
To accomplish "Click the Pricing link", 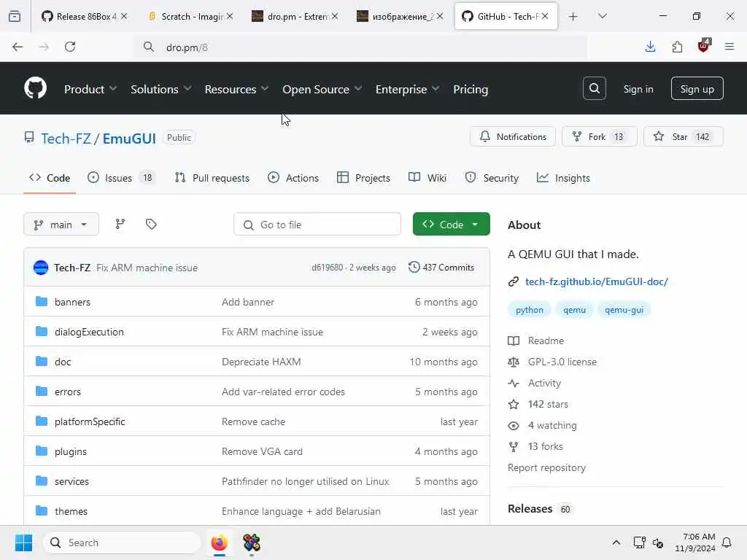I will coord(471,89).
